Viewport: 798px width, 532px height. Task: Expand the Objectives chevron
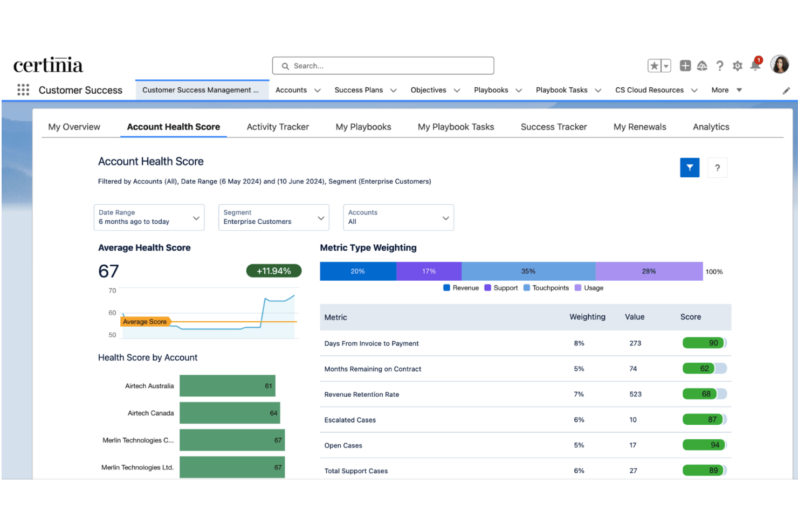457,91
